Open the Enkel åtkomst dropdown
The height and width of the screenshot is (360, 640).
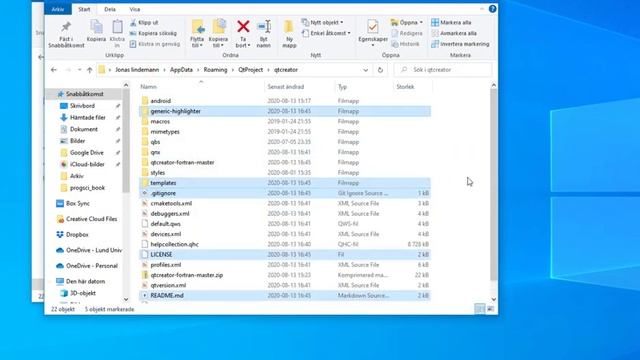326,33
